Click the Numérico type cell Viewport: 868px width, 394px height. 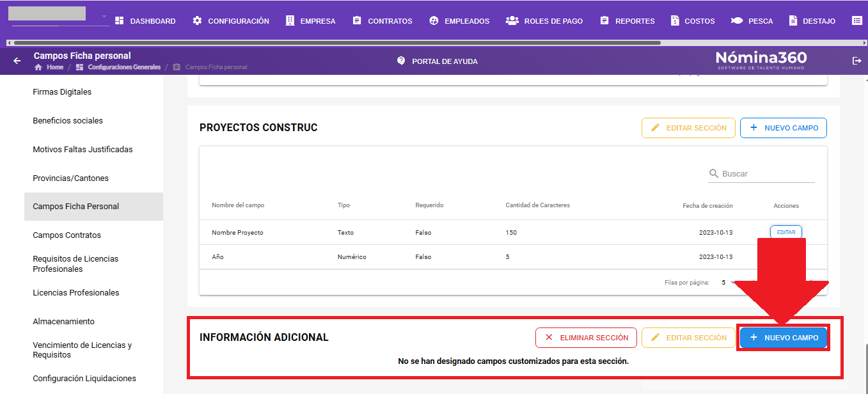click(352, 257)
